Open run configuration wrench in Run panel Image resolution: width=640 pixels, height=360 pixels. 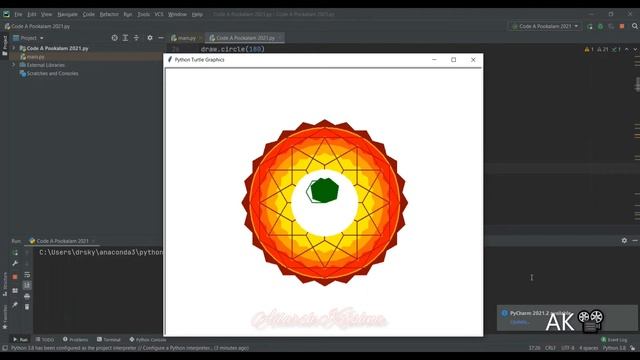(x=15, y=263)
